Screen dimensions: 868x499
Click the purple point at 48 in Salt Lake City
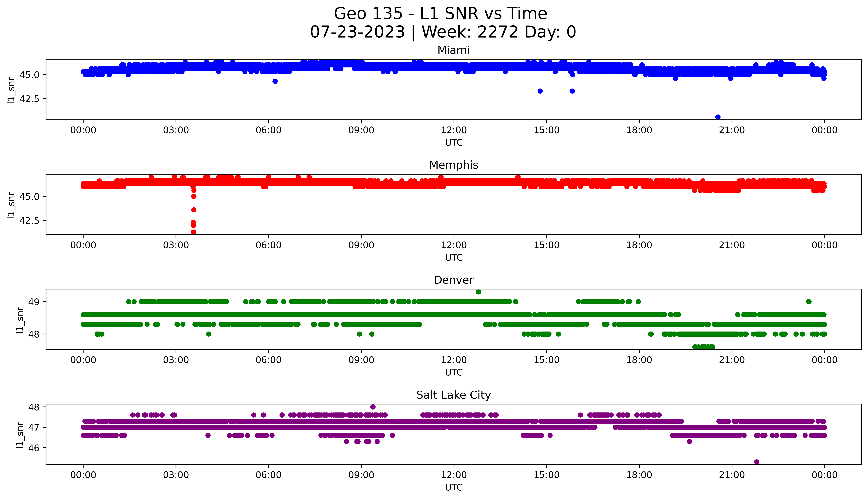tap(373, 407)
